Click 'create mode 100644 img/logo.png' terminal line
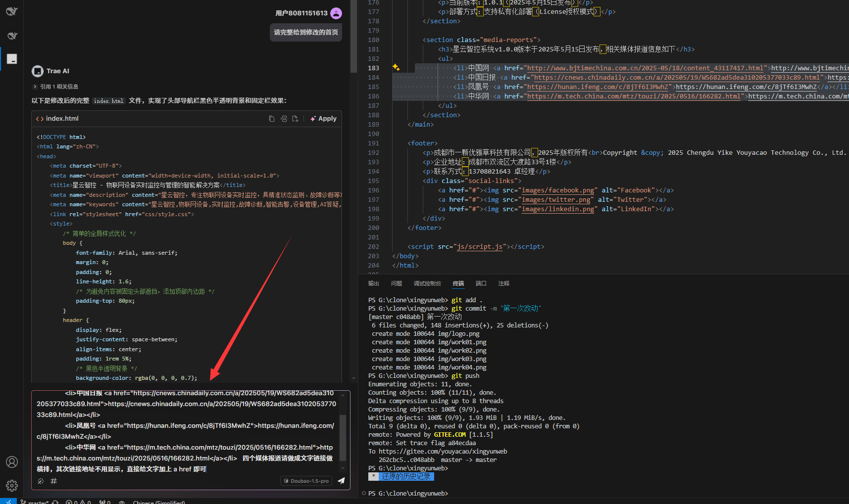Viewport: 849px width, 504px height. [425, 334]
